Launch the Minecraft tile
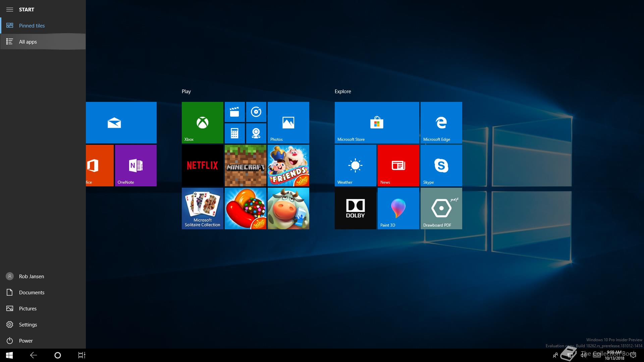644x362 pixels. (245, 166)
